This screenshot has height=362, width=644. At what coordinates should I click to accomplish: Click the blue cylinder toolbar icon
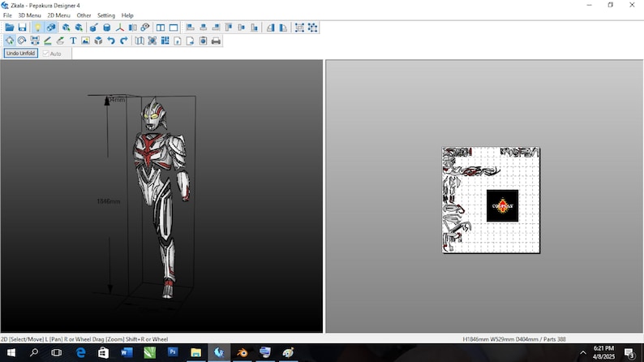[x=107, y=28]
